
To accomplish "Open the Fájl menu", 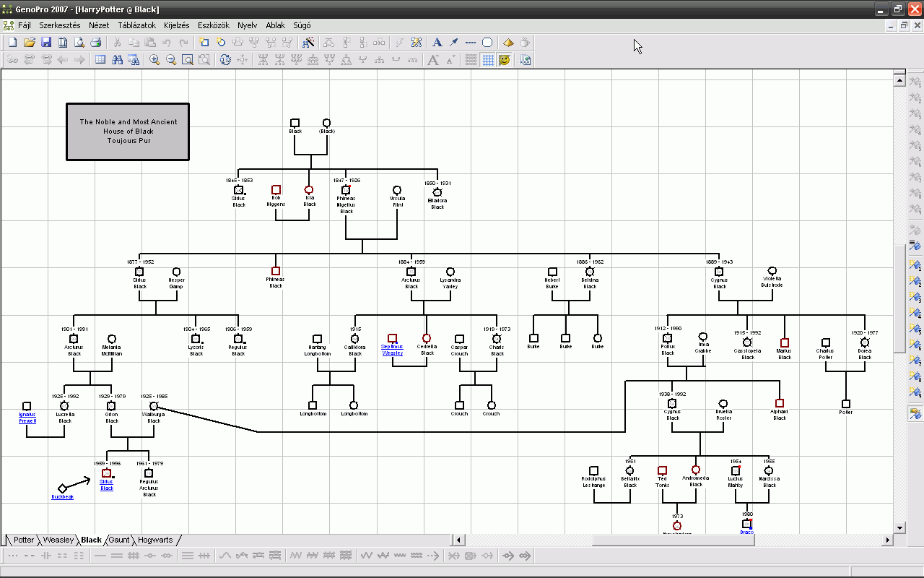I will [x=24, y=25].
